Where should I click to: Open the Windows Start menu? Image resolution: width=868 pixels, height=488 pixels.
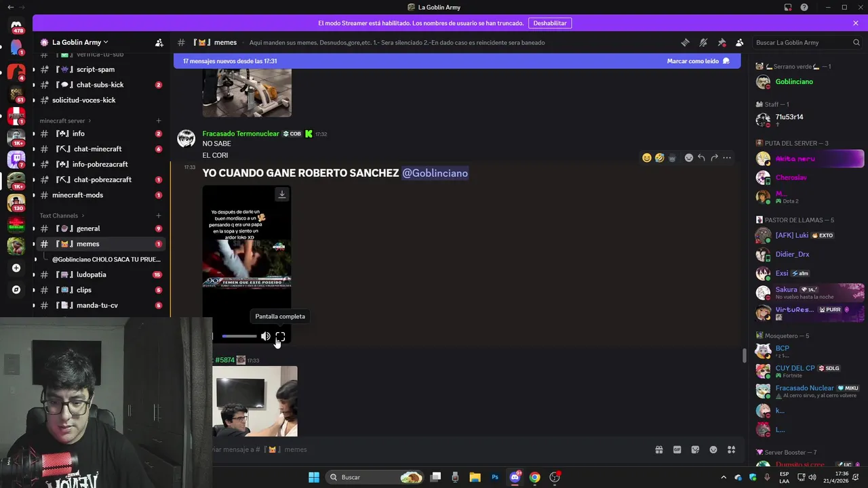click(314, 477)
